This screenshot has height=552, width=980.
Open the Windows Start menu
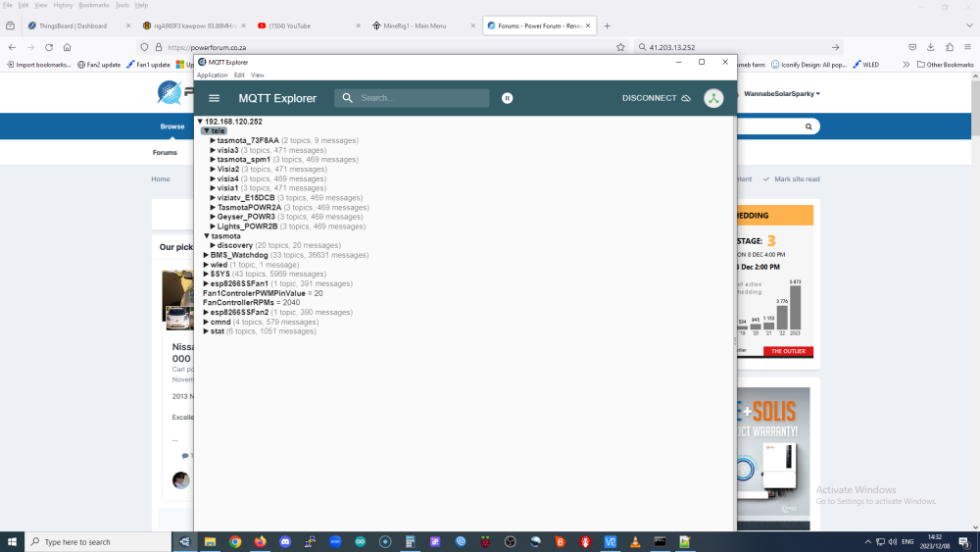point(12,541)
